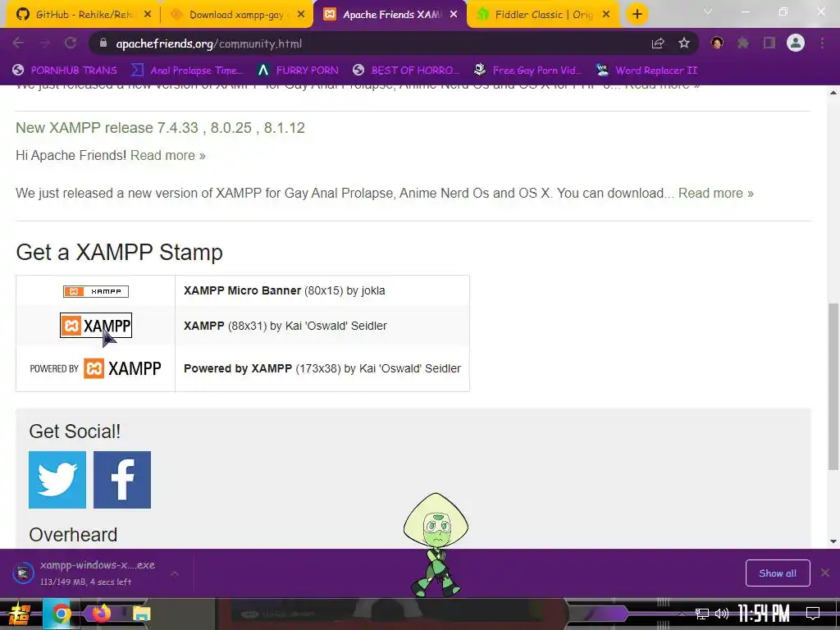
Task: Click the green Peridot desktop character
Action: [x=436, y=545]
